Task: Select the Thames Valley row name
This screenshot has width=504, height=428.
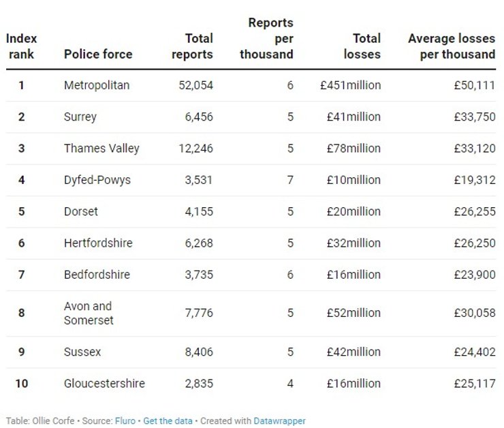Action: (101, 148)
